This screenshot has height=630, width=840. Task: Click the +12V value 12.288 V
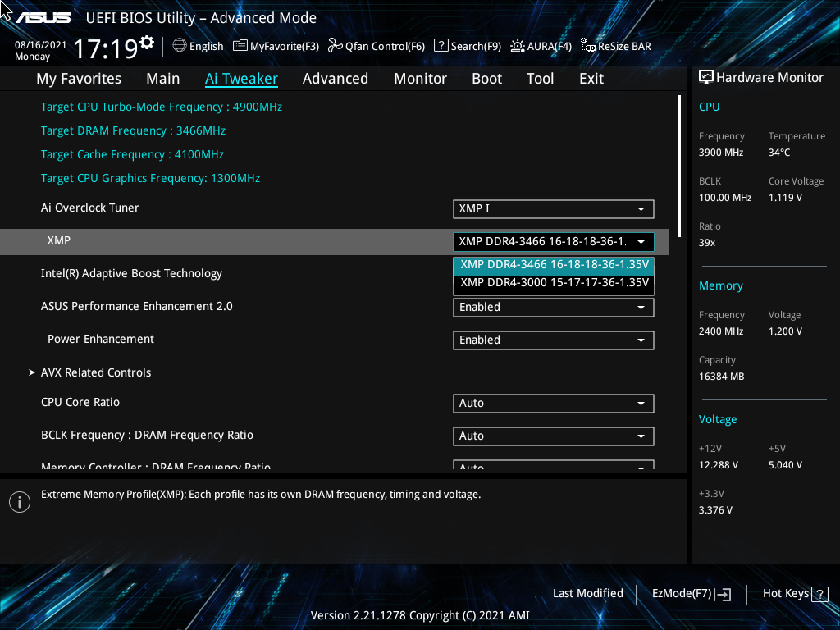point(718,465)
